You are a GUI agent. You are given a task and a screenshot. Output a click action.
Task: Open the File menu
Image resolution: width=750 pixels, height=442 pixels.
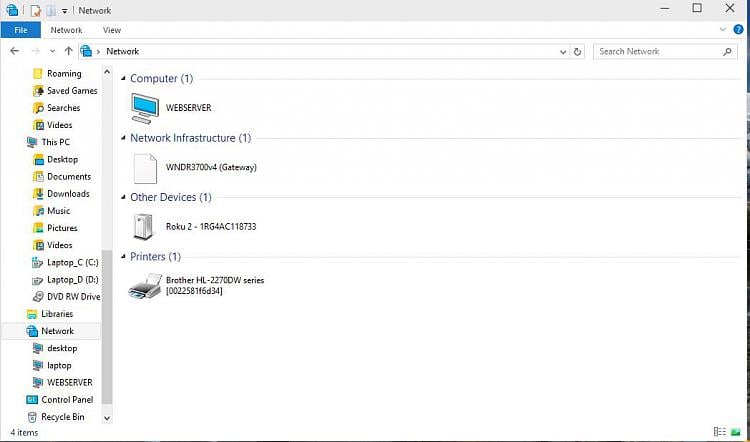[x=21, y=30]
